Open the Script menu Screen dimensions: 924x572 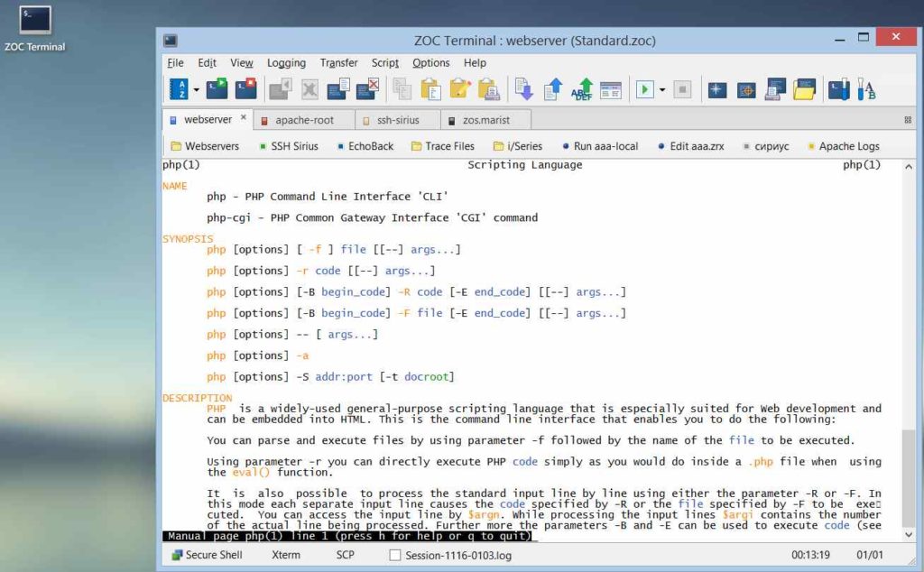point(384,63)
